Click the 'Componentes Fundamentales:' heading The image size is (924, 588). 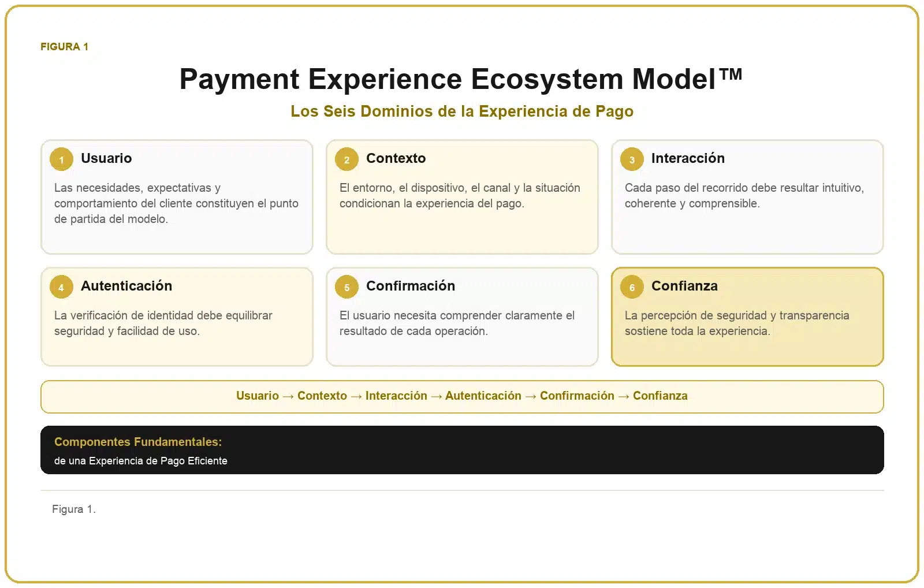[x=138, y=442]
